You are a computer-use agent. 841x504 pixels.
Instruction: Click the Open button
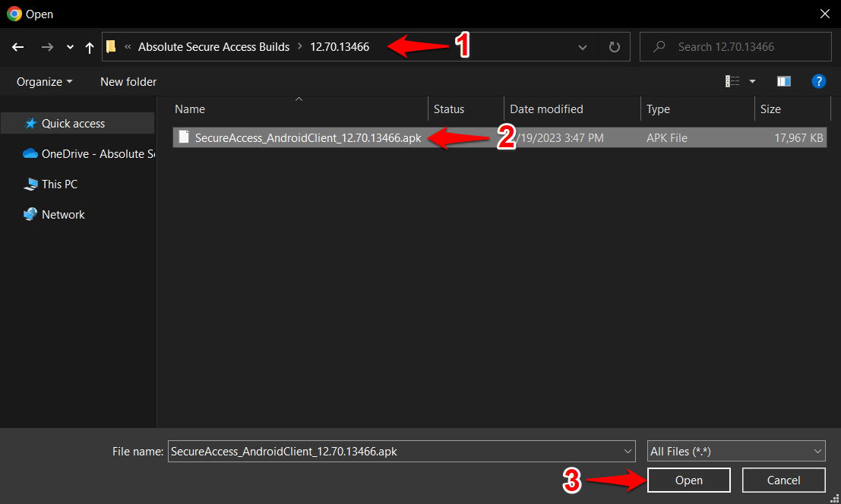pos(688,480)
